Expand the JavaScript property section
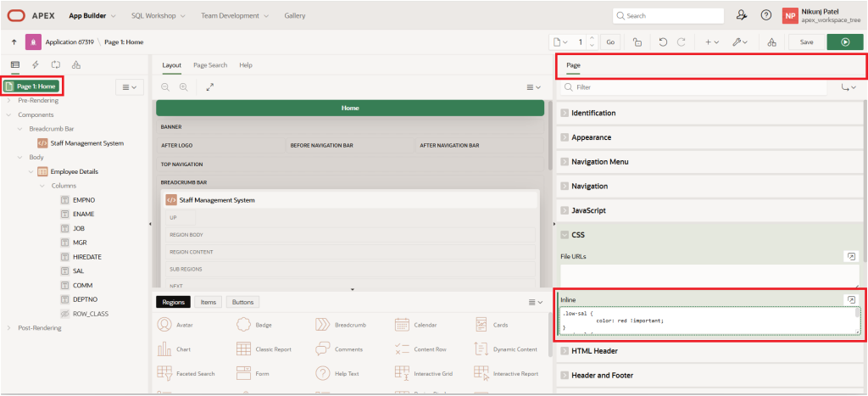 (565, 210)
